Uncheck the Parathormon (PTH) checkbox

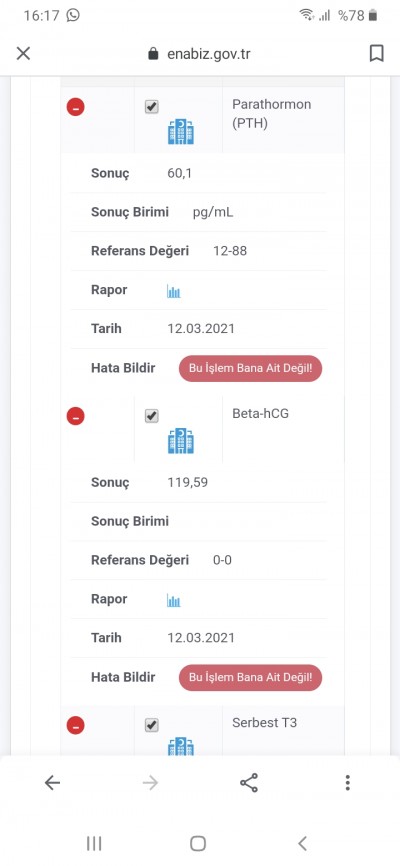click(x=151, y=107)
